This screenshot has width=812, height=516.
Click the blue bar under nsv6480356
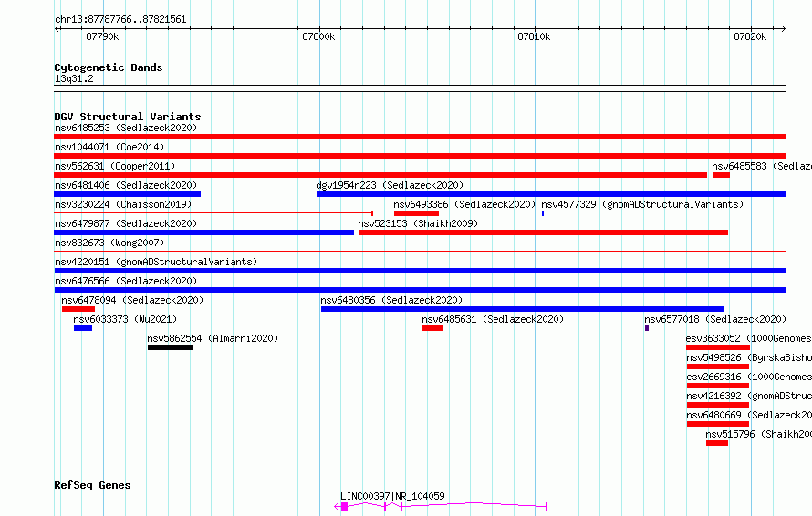(523, 309)
